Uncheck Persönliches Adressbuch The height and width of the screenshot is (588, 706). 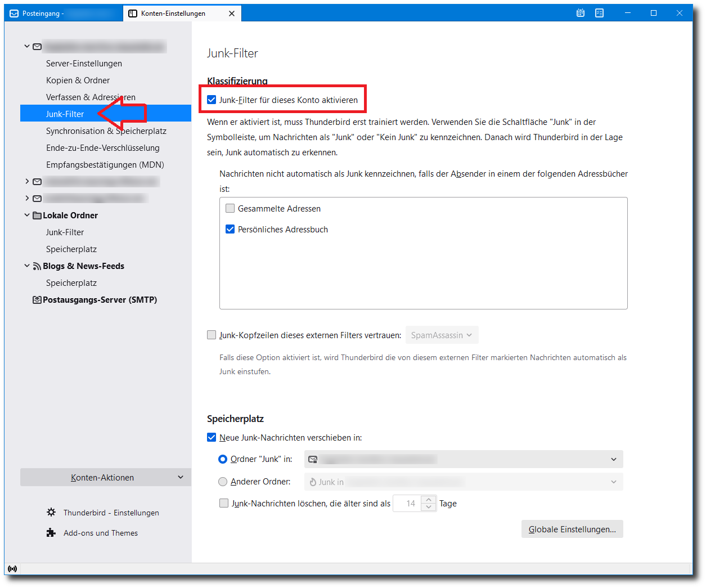coord(230,229)
